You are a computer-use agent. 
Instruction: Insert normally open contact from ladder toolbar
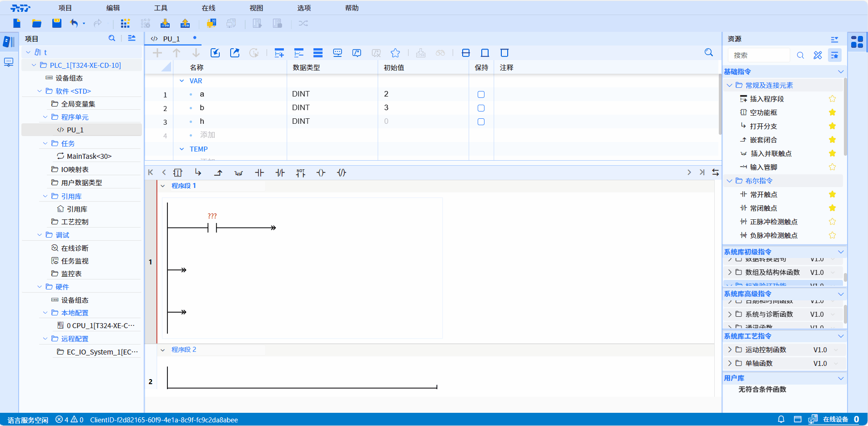[259, 172]
